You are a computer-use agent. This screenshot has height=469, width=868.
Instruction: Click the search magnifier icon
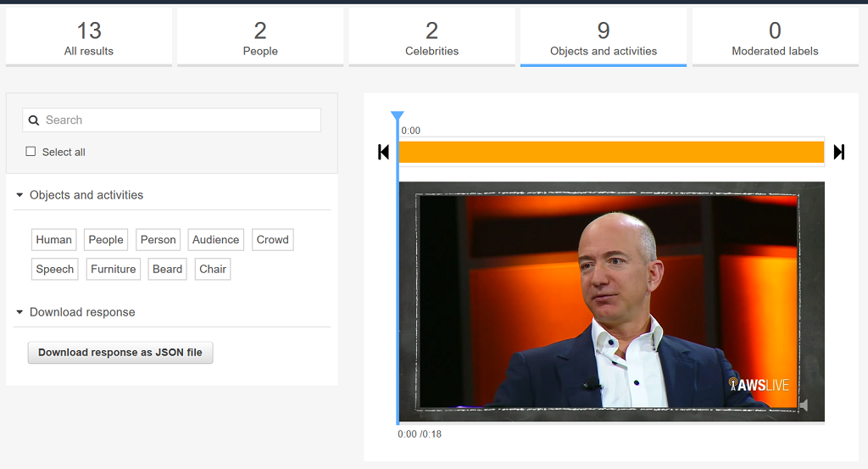pos(34,120)
